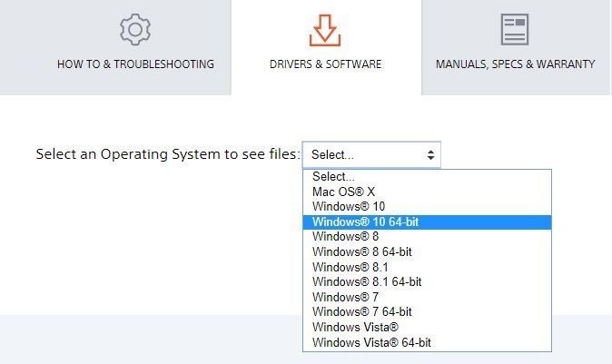
Task: Pick the Windows 8.1 64-bit entry
Action: [427, 282]
